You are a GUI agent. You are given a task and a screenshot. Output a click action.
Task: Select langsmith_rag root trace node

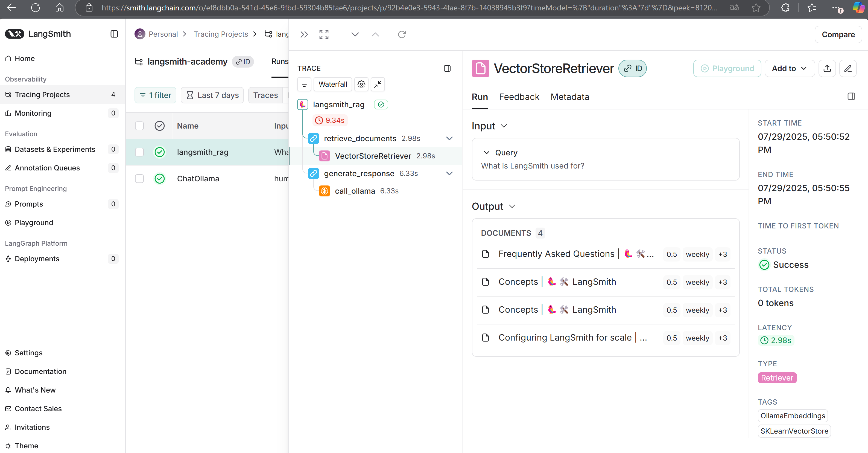click(x=338, y=105)
